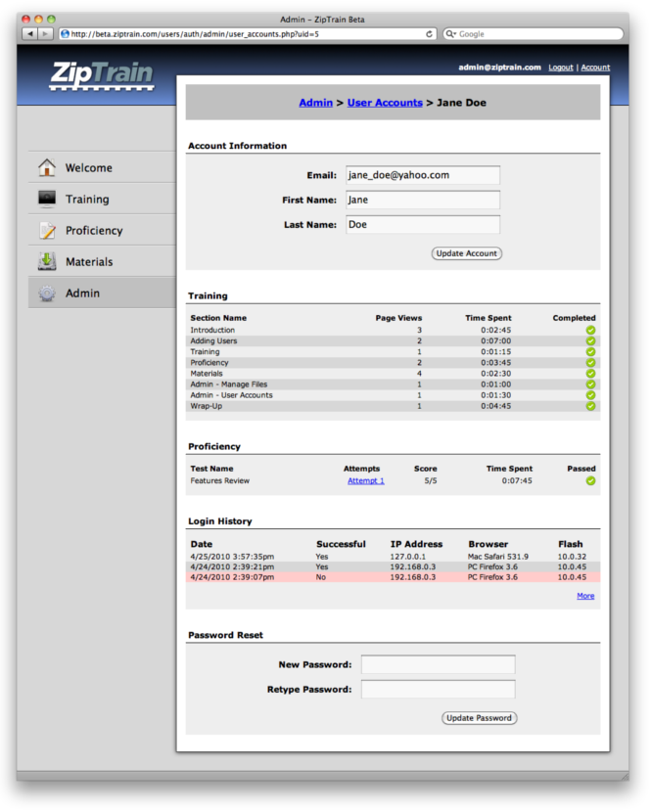The height and width of the screenshot is (812, 651).
Task: Click the globe site icon in address bar
Action: (x=65, y=33)
